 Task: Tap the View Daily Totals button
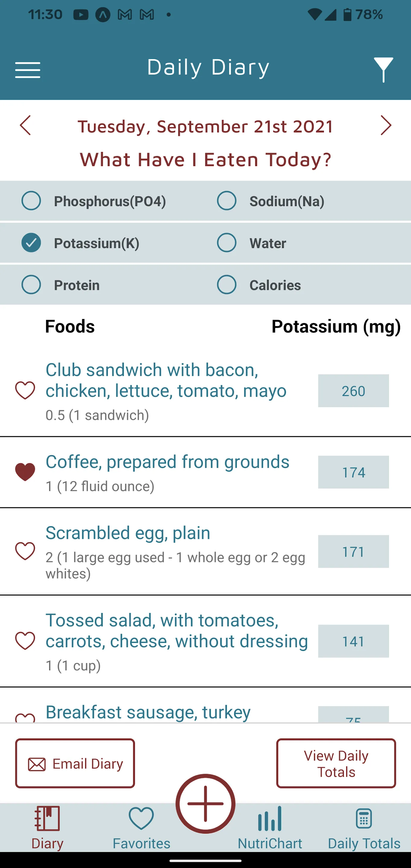click(x=336, y=763)
